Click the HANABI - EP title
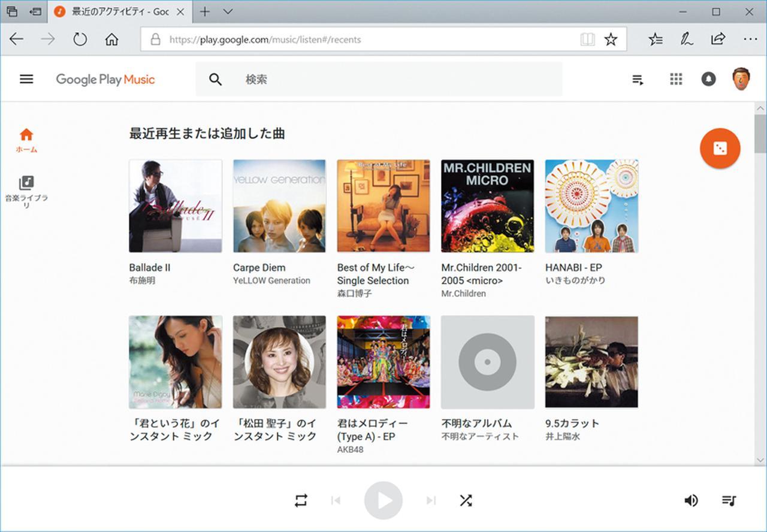This screenshot has height=532, width=767. (x=573, y=268)
